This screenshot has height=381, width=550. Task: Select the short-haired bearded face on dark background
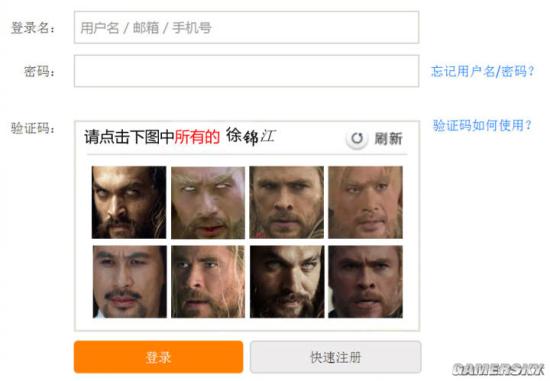click(365, 282)
